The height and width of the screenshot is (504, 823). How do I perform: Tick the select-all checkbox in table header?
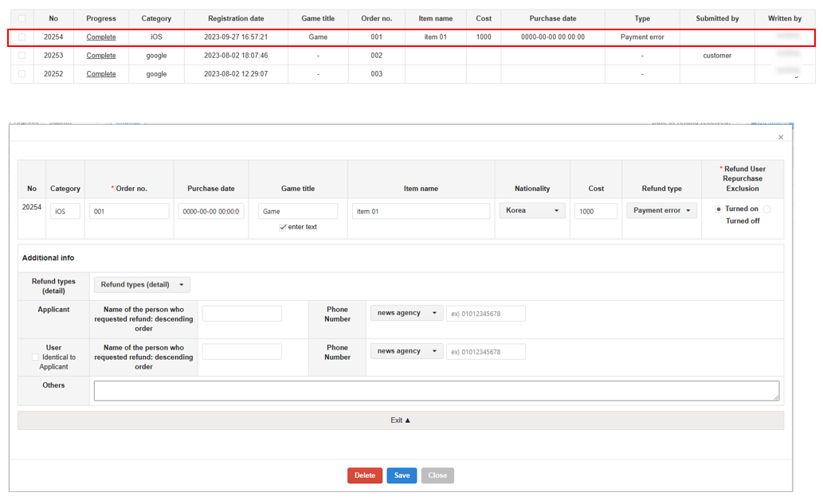[x=21, y=18]
